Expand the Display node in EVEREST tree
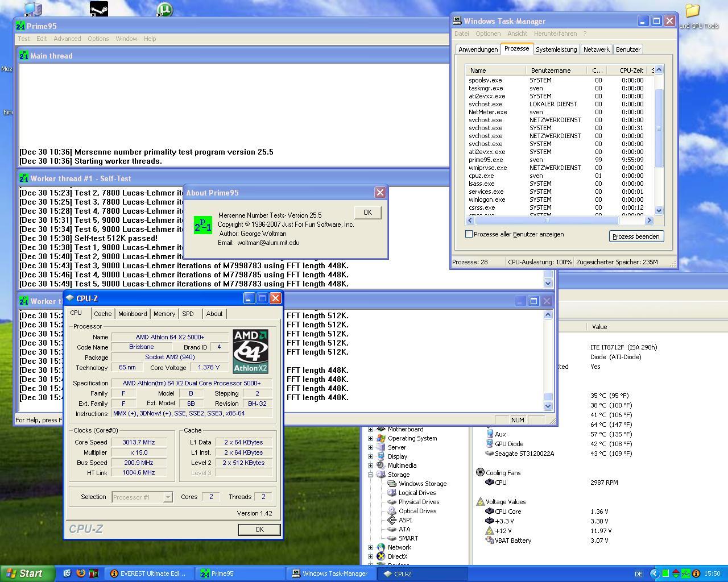The width and height of the screenshot is (728, 582). point(371,456)
